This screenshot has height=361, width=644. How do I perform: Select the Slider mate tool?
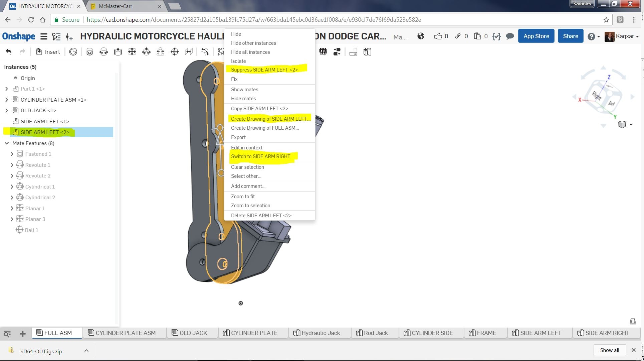point(118,52)
